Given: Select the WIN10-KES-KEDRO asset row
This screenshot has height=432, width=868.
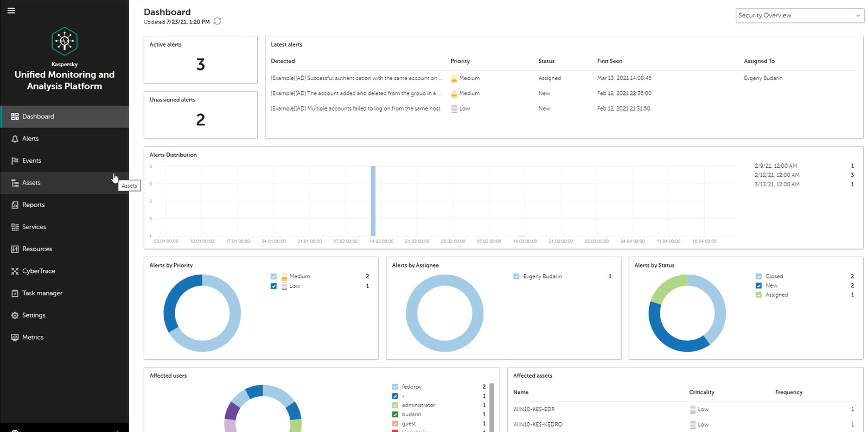Looking at the screenshot, I should tap(685, 424).
